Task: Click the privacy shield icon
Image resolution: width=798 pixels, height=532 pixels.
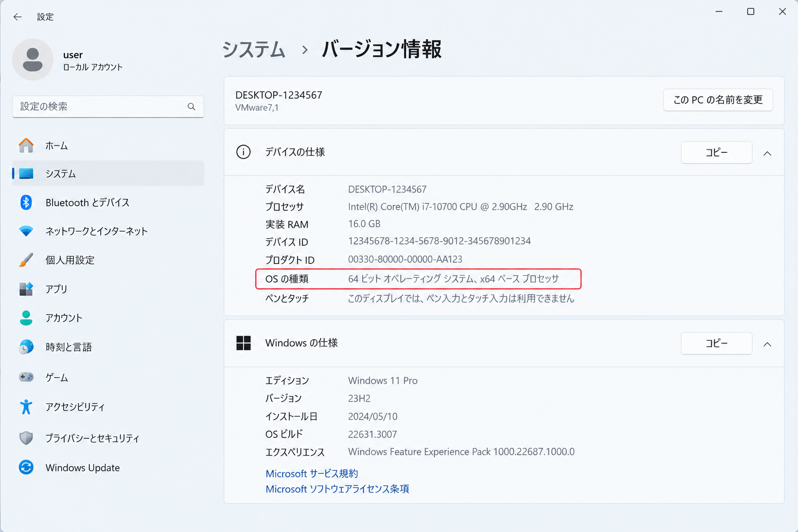Action: coord(26,438)
